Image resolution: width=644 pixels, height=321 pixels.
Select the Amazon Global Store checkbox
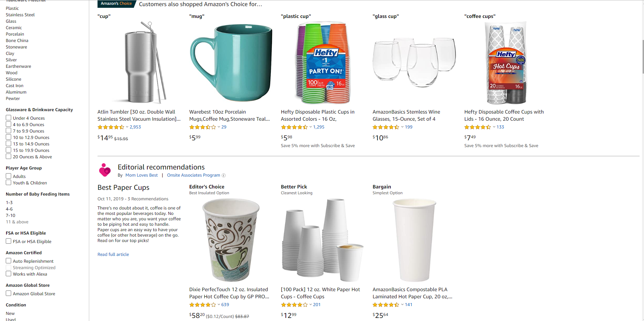[x=8, y=294]
